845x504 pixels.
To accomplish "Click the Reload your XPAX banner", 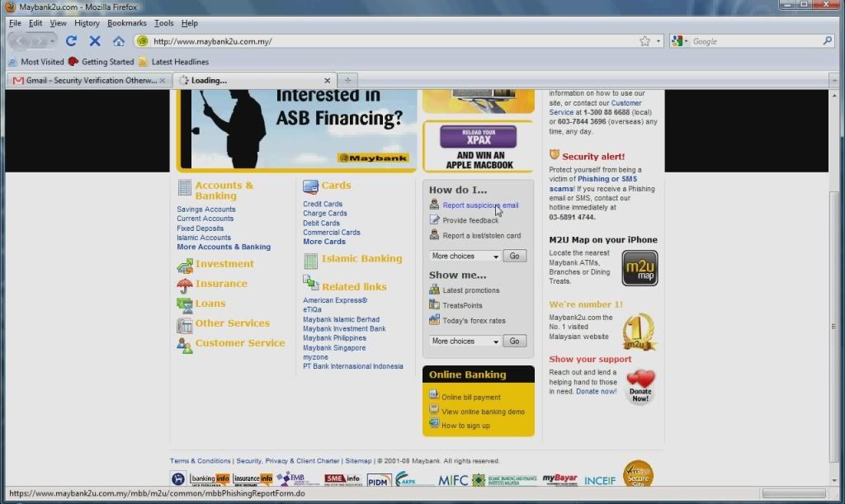I will (479, 147).
